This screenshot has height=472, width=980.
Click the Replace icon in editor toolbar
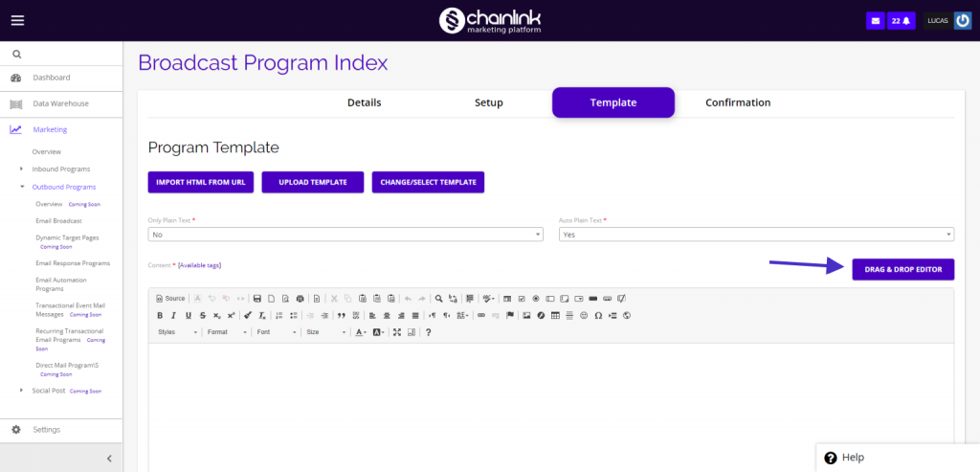click(453, 298)
